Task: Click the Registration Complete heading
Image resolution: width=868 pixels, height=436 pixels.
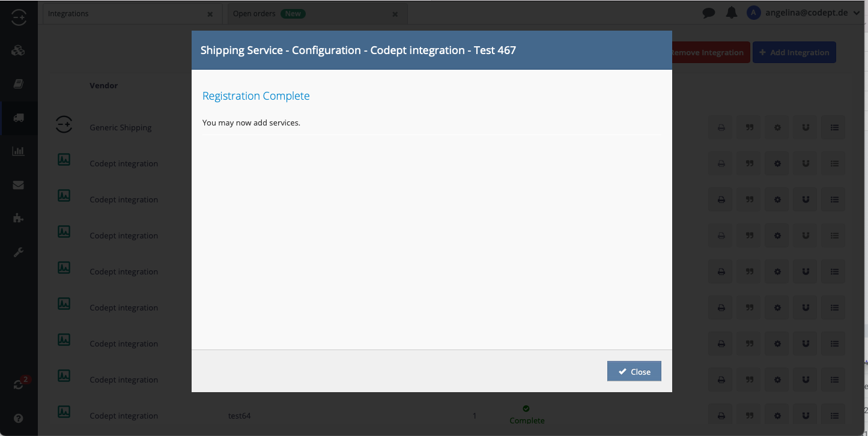Action: [256, 96]
